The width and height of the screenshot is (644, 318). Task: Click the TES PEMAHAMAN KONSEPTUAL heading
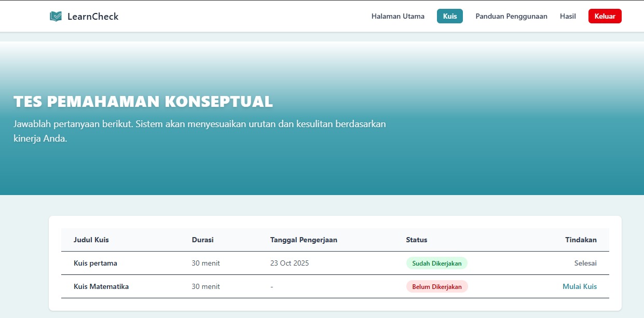pos(143,102)
